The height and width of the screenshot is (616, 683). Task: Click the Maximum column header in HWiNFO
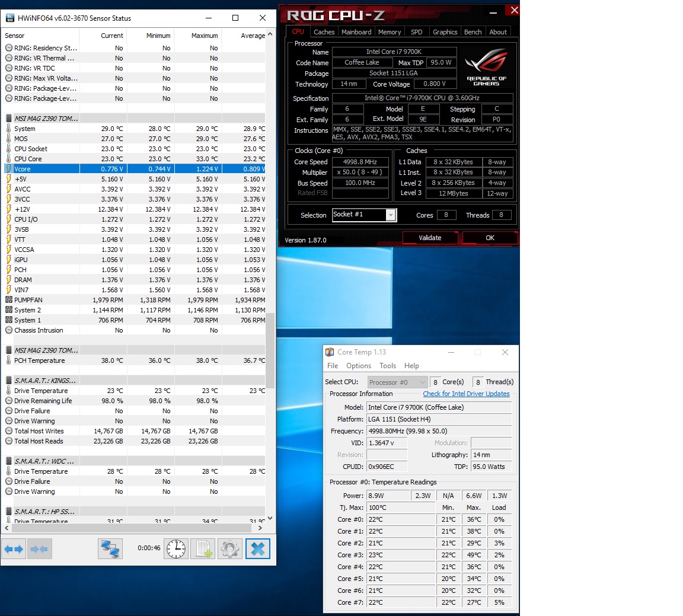click(198, 36)
